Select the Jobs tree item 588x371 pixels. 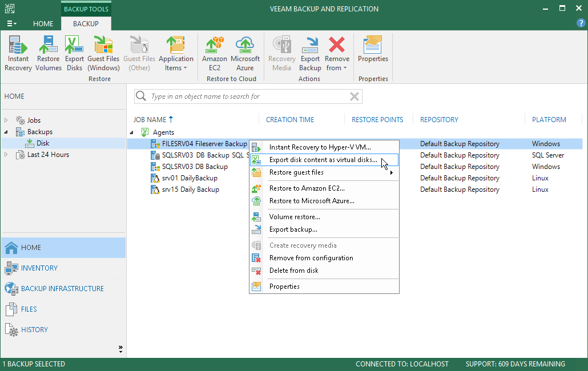[34, 120]
